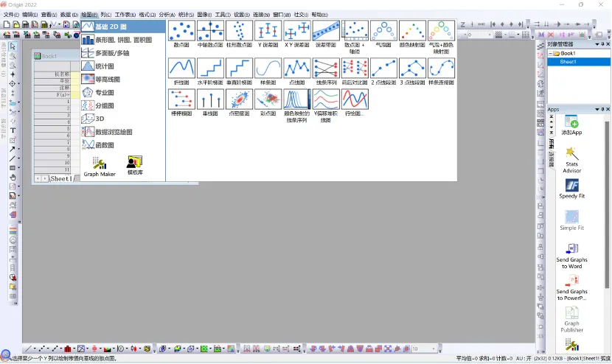Open the 工作表 Worksheet menu
Image resolution: width=612 pixels, height=364 pixels.
125,15
